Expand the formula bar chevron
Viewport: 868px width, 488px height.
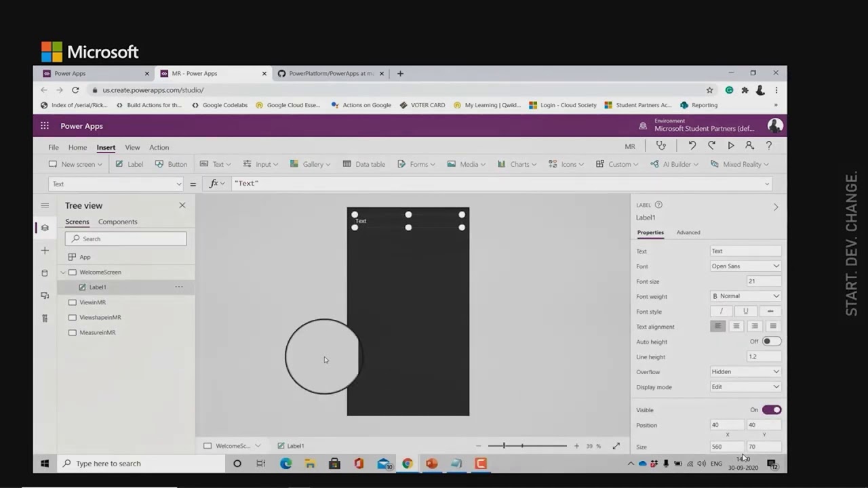767,184
